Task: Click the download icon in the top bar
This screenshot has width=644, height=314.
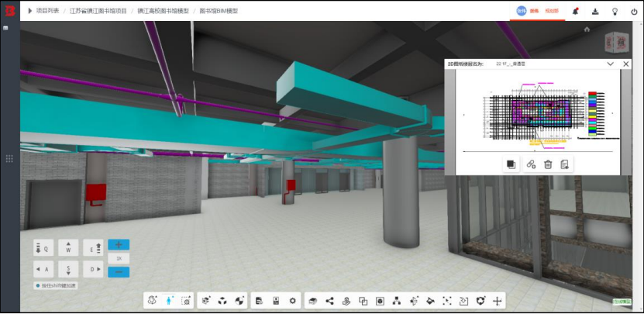Action: [x=595, y=12]
